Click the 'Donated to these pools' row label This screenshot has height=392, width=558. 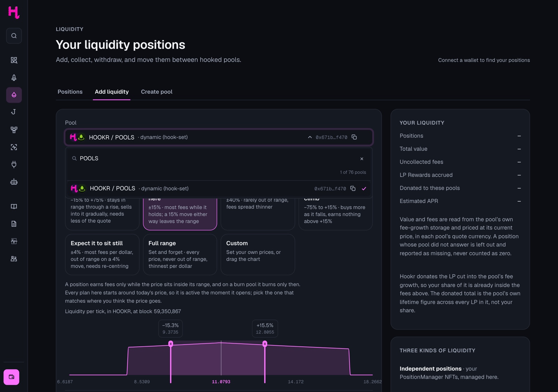pyautogui.click(x=430, y=188)
